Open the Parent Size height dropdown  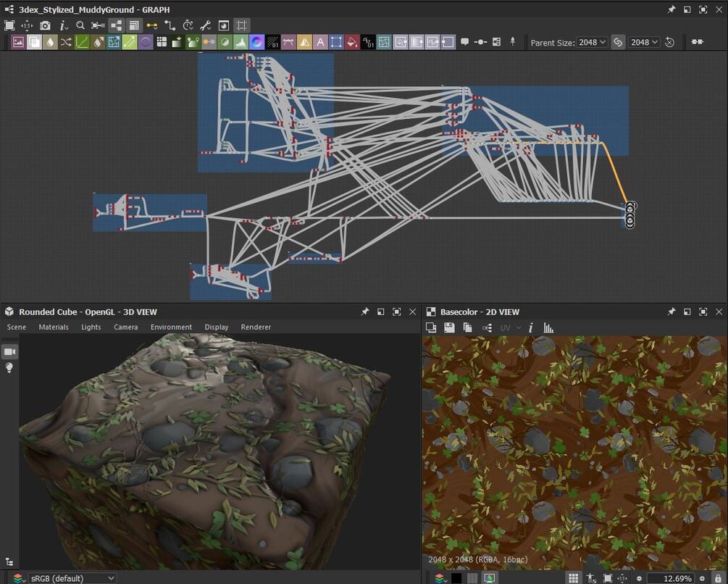point(644,42)
